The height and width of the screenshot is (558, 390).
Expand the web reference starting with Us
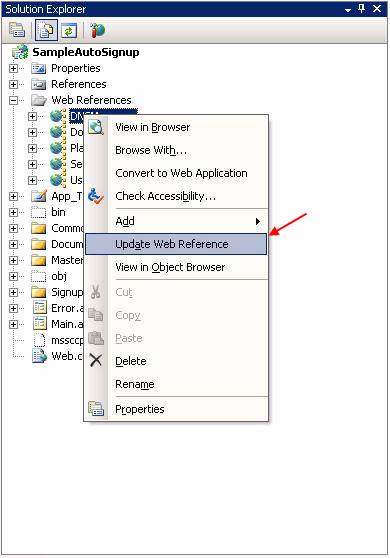pyautogui.click(x=32, y=180)
